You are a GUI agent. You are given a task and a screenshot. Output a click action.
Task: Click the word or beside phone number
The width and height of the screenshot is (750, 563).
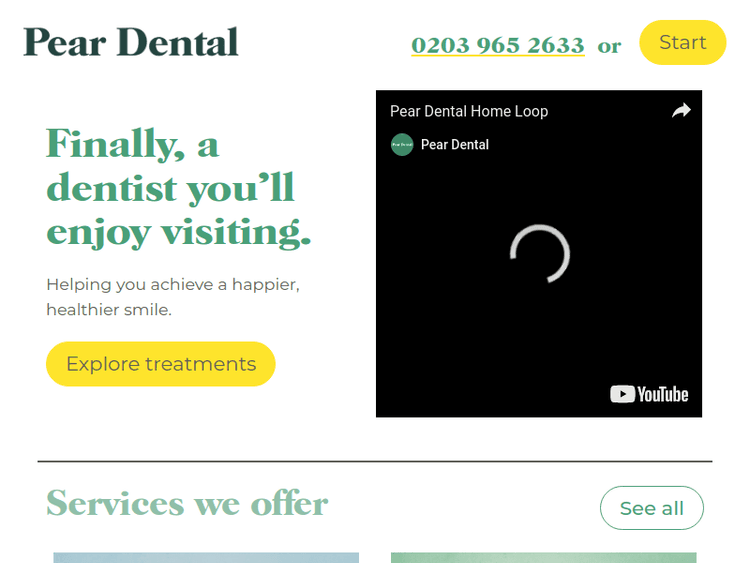click(609, 46)
